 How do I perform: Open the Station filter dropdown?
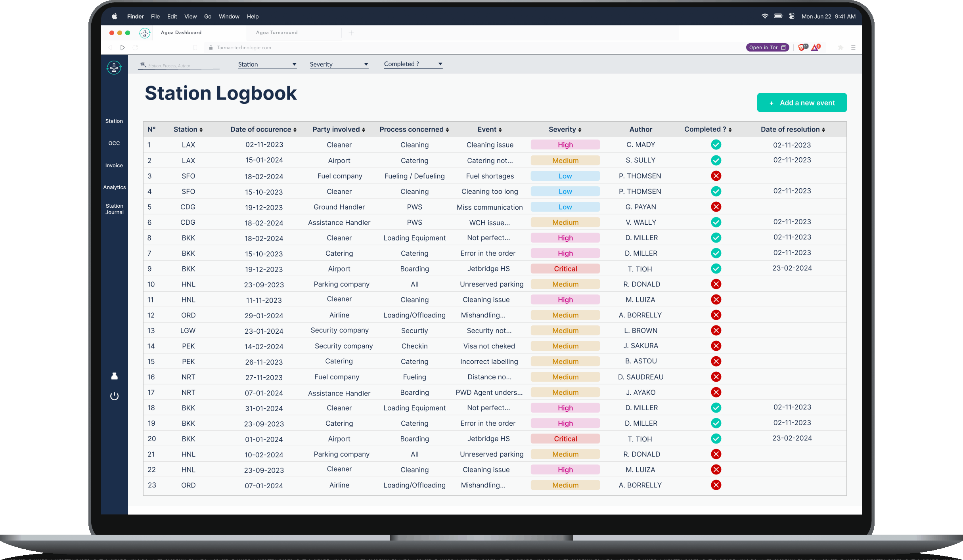point(267,64)
